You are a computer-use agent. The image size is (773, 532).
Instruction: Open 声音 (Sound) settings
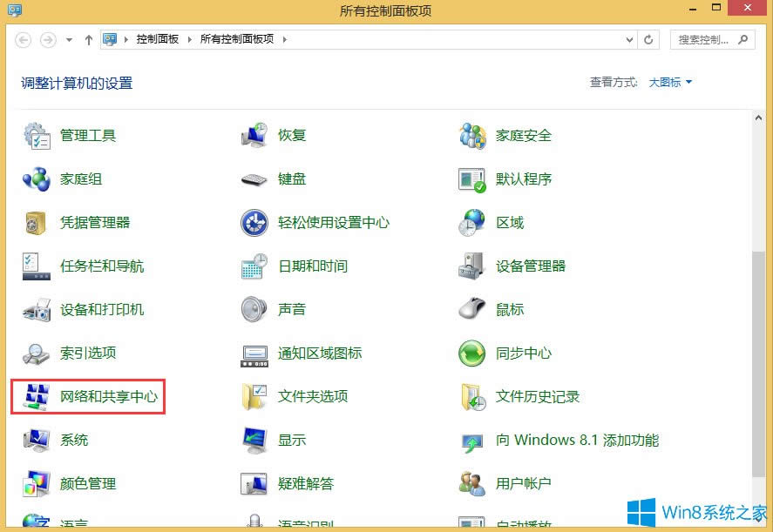291,310
